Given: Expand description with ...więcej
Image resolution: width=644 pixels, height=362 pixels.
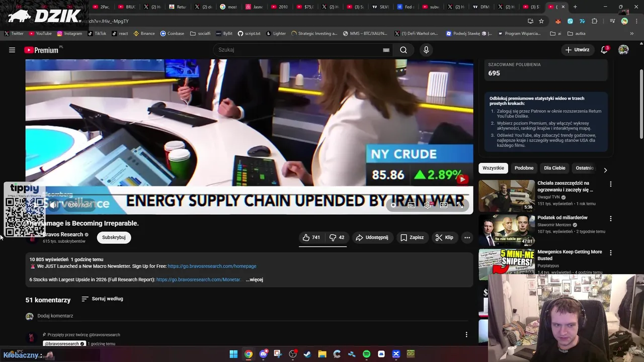Looking at the screenshot, I should point(255,280).
